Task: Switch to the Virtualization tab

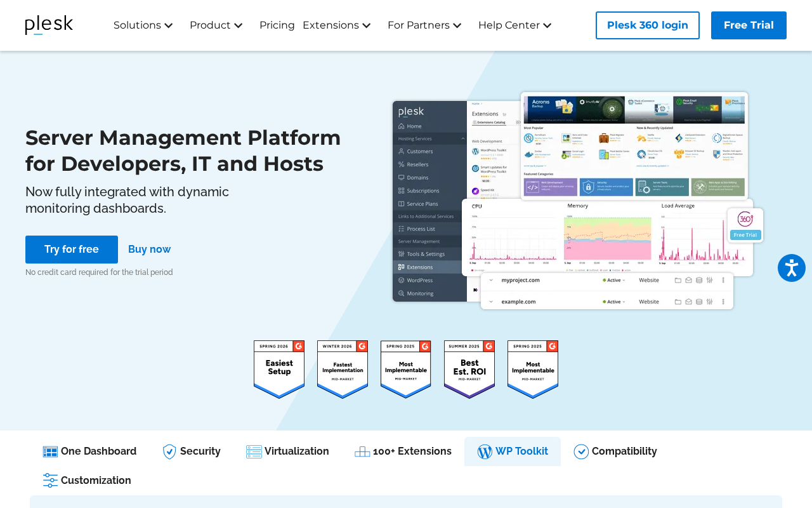Action: coord(287,451)
